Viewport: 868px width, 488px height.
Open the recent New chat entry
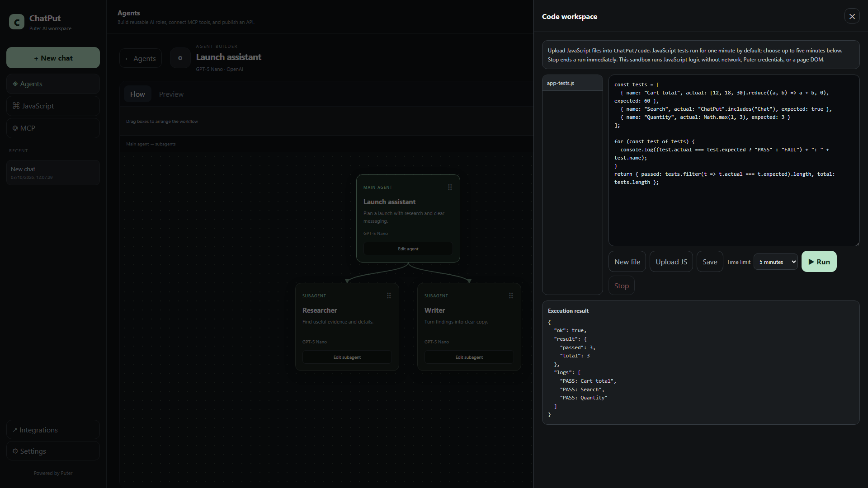click(x=53, y=173)
